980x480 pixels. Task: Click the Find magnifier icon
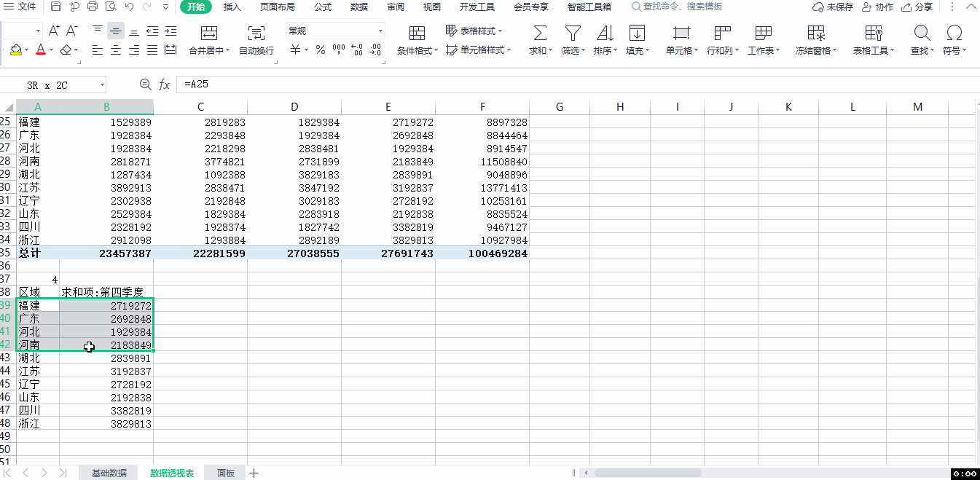click(922, 33)
